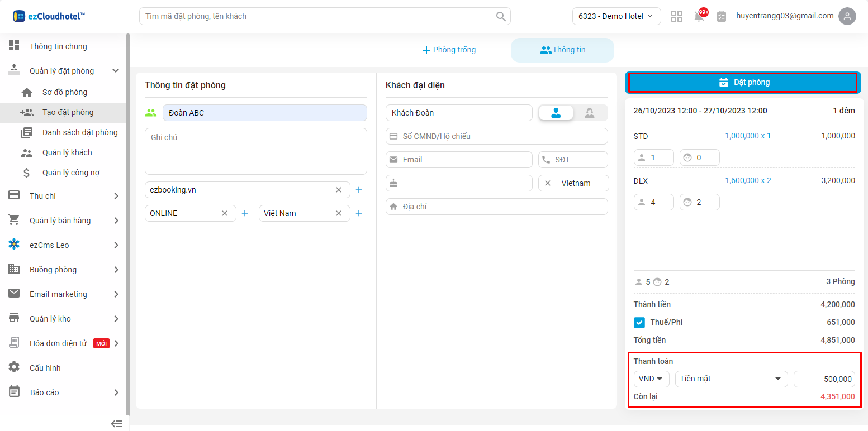
Task: Open the apps grid icon
Action: pyautogui.click(x=677, y=16)
